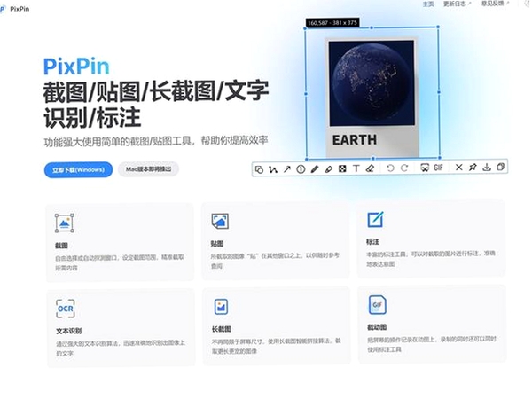The height and width of the screenshot is (415, 532).
Task: Click the redo arrow in the toolbar
Action: point(404,168)
